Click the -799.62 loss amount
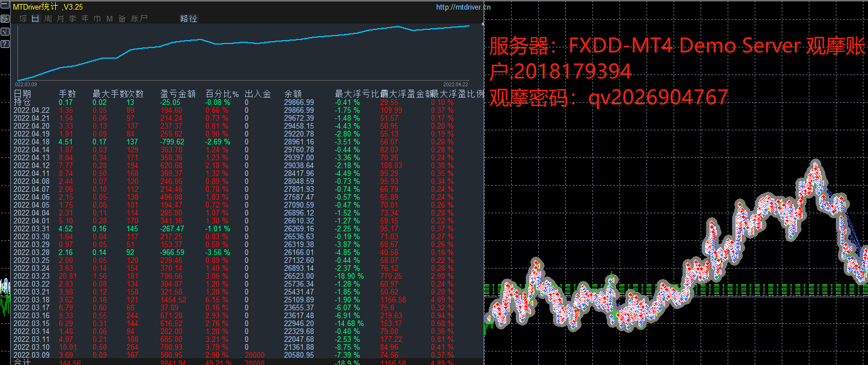 click(172, 142)
